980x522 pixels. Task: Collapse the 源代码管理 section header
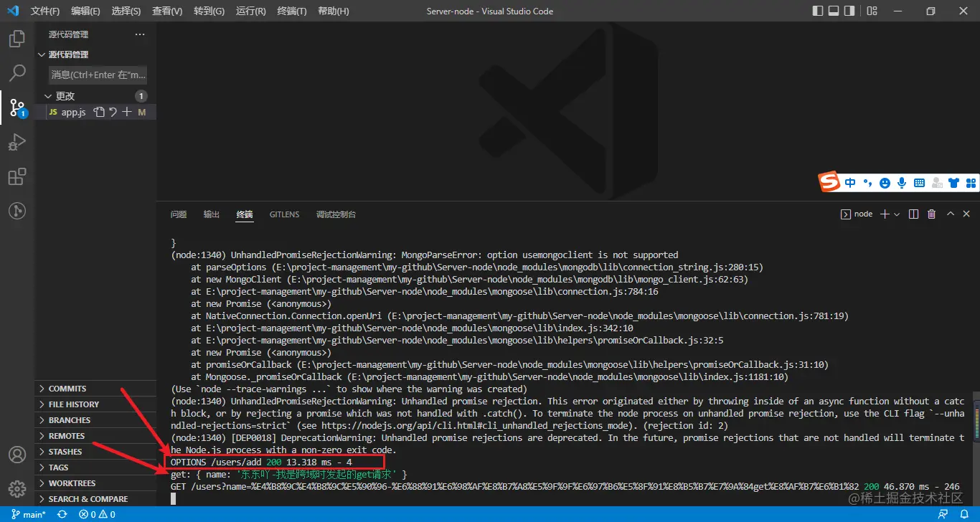click(95, 54)
